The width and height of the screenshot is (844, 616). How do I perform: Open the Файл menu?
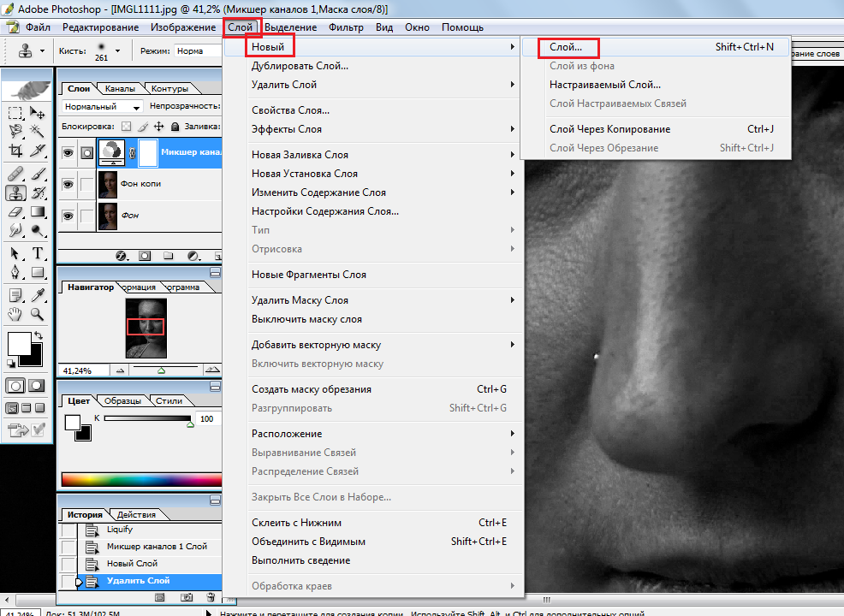click(38, 27)
